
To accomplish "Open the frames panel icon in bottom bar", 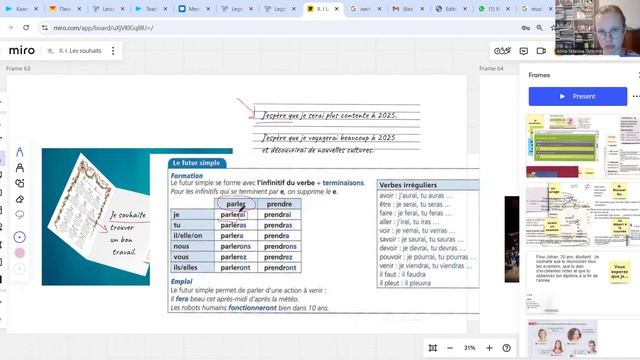I will [x=433, y=348].
